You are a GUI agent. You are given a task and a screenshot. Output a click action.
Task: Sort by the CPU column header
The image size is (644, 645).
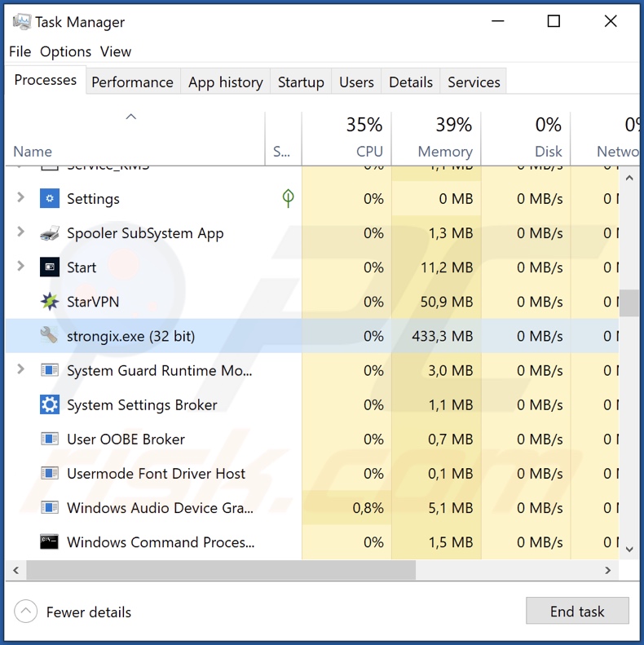(346, 139)
